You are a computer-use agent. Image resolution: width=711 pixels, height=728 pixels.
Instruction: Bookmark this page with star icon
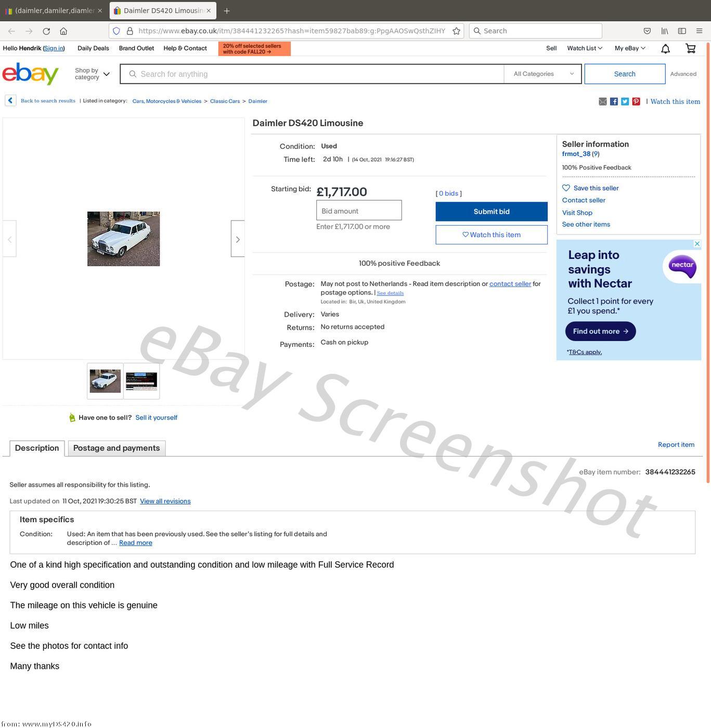coord(456,31)
